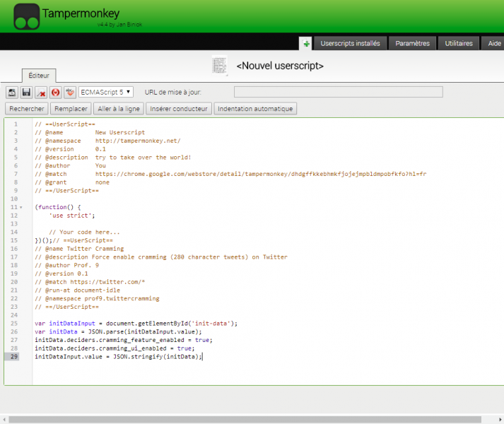
Task: Open the Aide tab
Action: click(x=494, y=43)
